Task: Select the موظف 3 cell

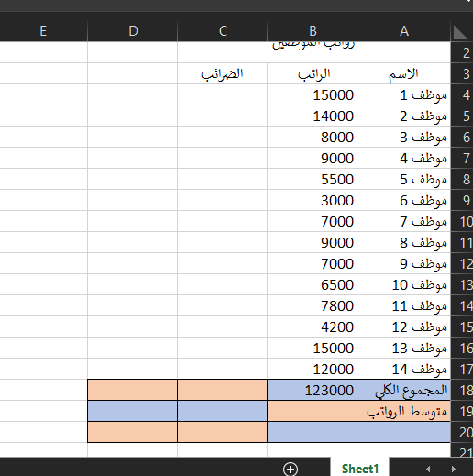Action: click(404, 138)
